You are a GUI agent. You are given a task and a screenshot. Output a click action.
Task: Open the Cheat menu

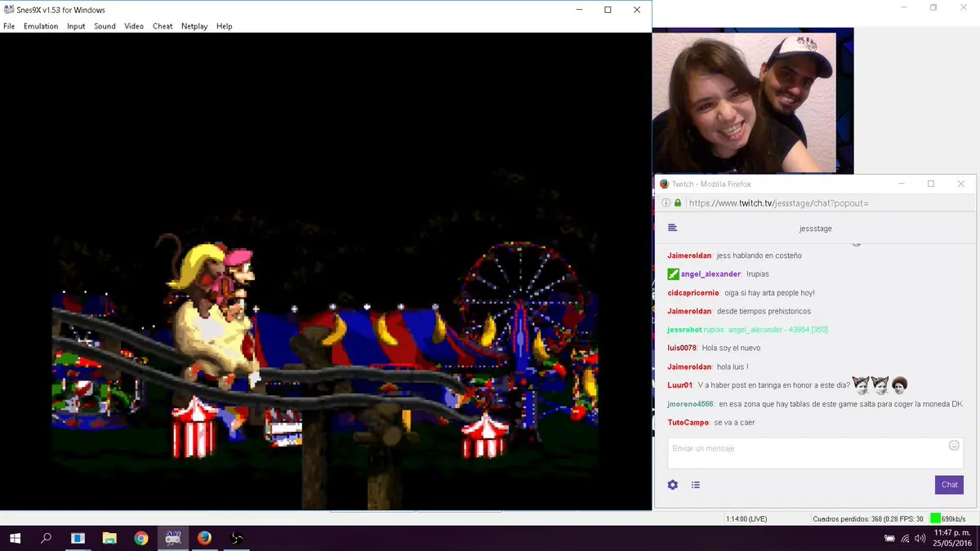(x=163, y=26)
